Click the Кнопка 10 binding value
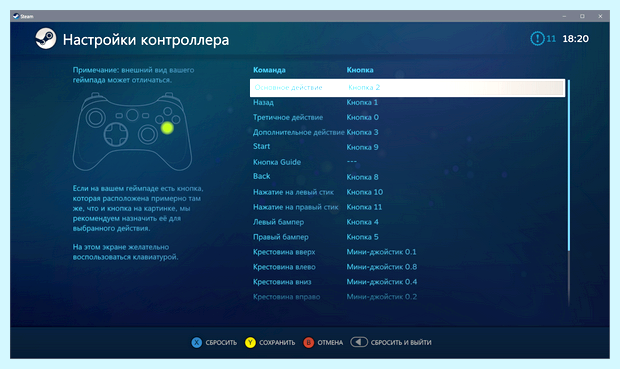This screenshot has width=620, height=369. [x=365, y=192]
